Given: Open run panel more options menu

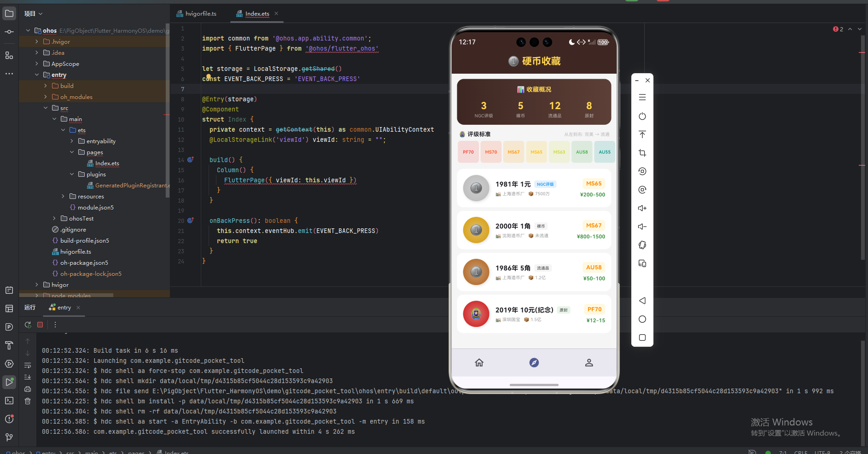Looking at the screenshot, I should coord(55,325).
